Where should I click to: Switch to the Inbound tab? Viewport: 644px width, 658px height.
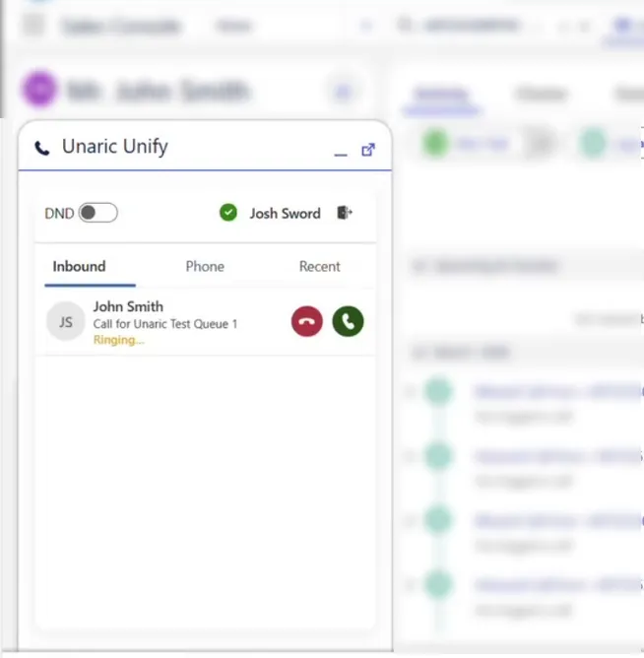80,267
